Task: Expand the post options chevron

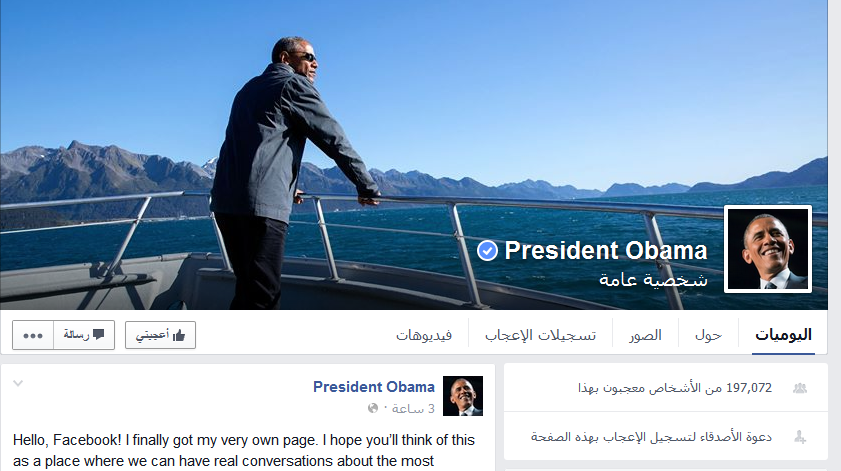Action: [x=18, y=383]
